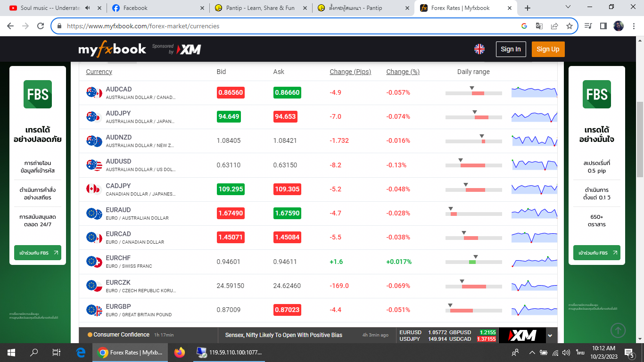Click the XM sponsor logo in header
This screenshot has width=644, height=362.
[x=189, y=49]
